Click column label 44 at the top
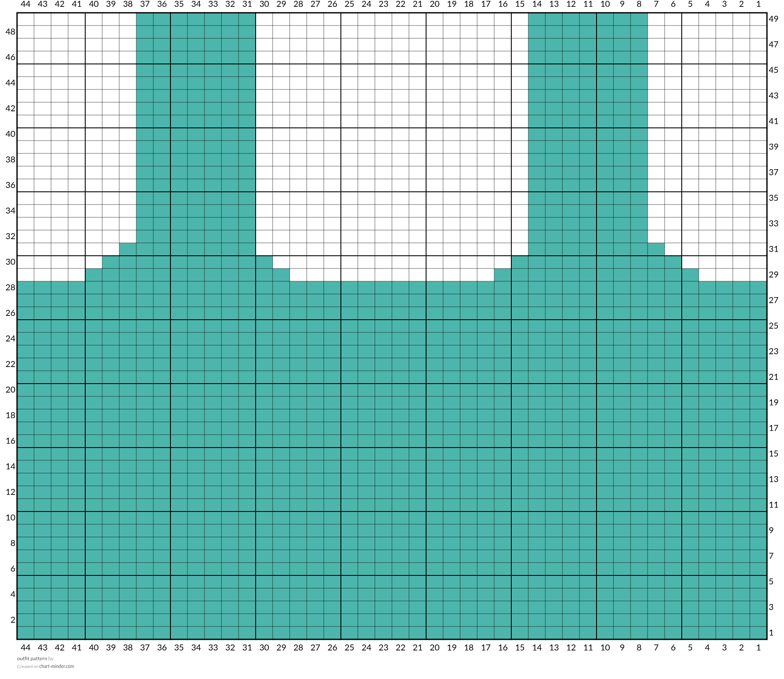 pos(26,4)
